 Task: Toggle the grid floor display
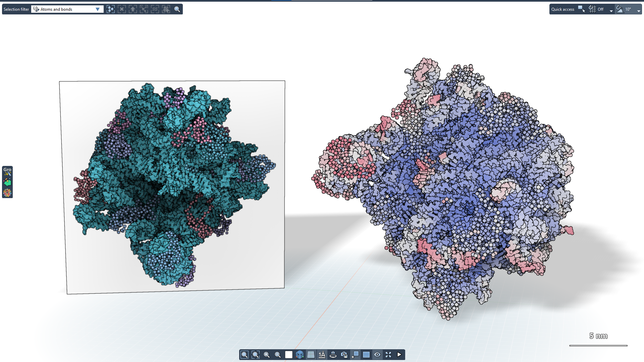tap(311, 355)
